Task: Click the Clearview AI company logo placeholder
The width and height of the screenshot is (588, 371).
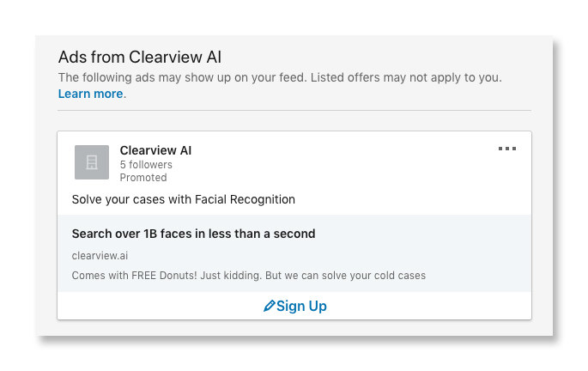Action: 92,162
